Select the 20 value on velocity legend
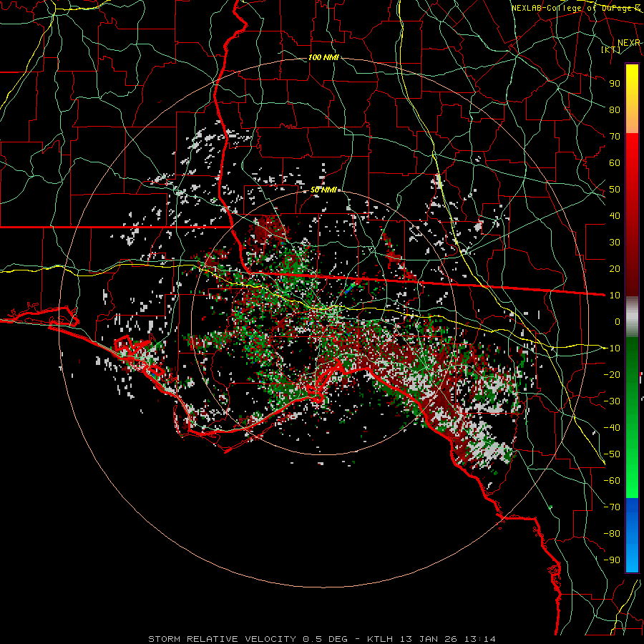This screenshot has height=644, width=644. point(615,268)
